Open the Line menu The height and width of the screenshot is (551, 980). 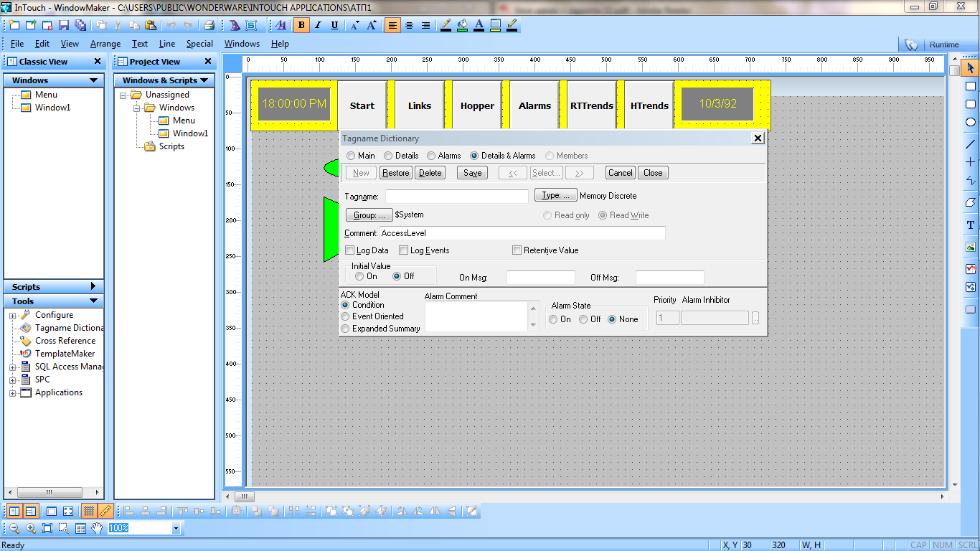coord(167,44)
